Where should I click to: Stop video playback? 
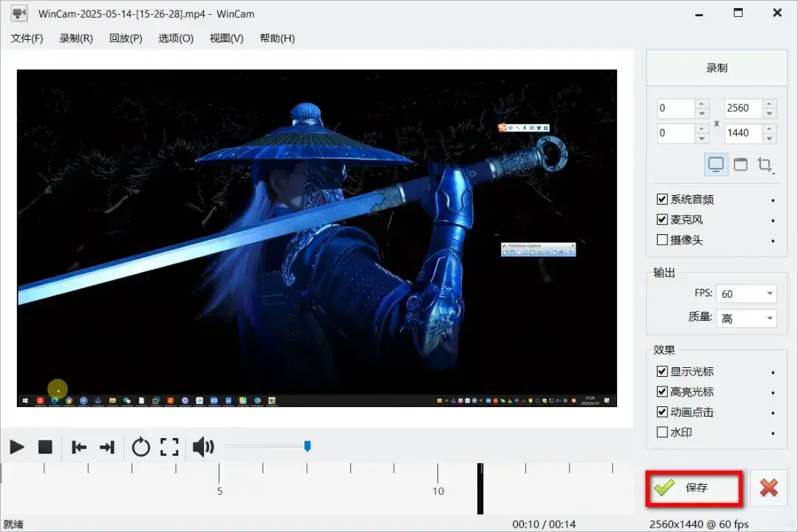click(x=45, y=447)
